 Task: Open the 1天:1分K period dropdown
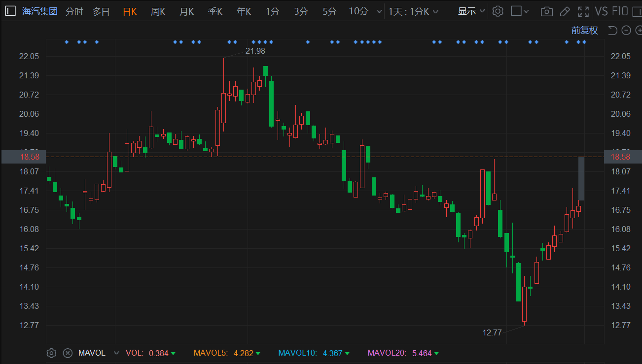coord(413,11)
